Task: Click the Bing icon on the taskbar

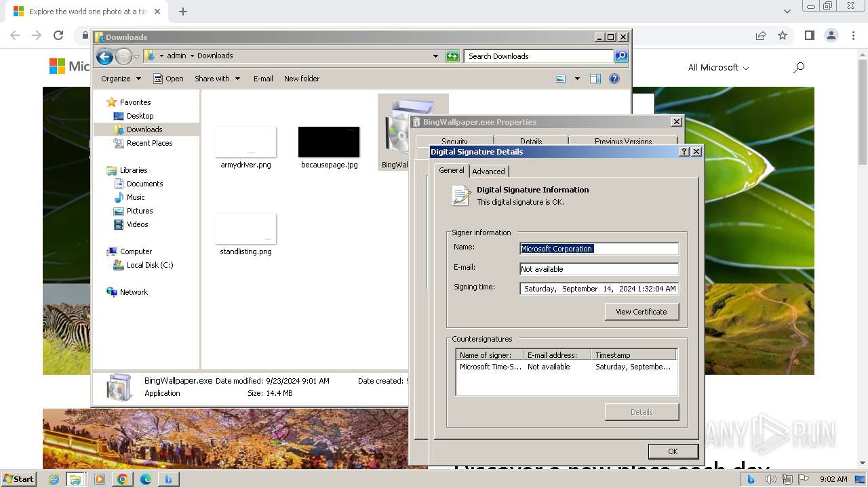Action: [168, 479]
